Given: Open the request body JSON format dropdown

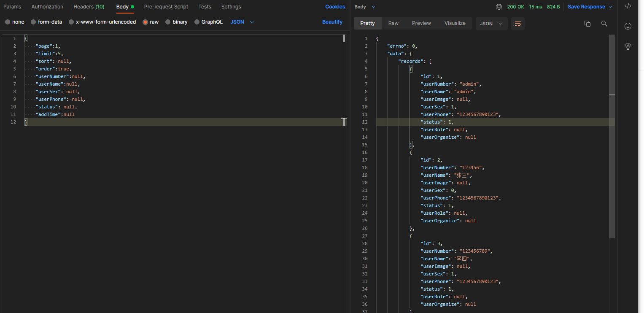Looking at the screenshot, I should (x=242, y=22).
